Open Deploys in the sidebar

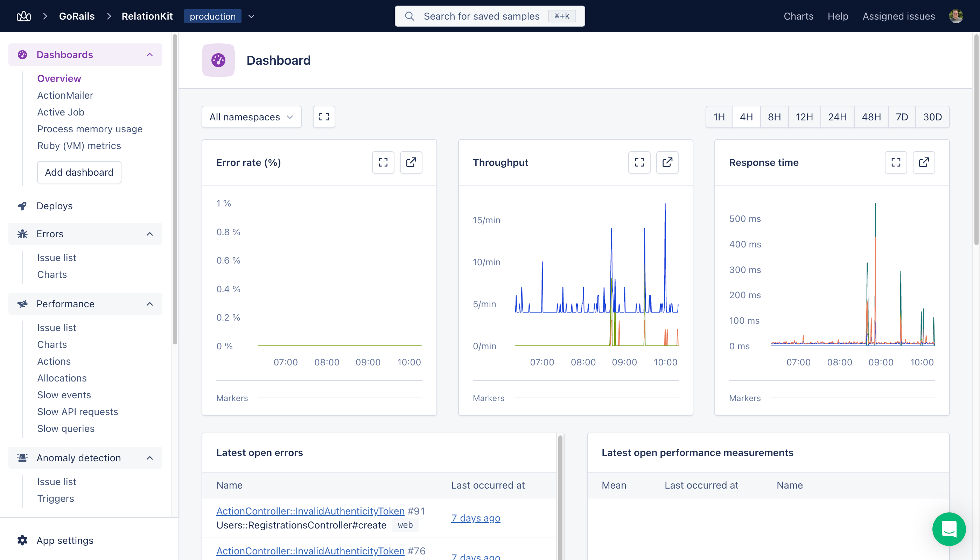[x=54, y=206]
